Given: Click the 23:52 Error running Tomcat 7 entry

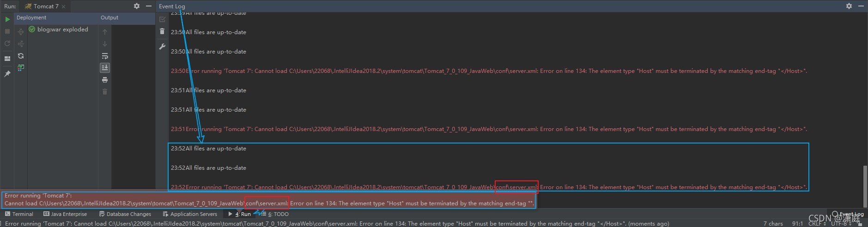Looking at the screenshot, I should [489, 187].
